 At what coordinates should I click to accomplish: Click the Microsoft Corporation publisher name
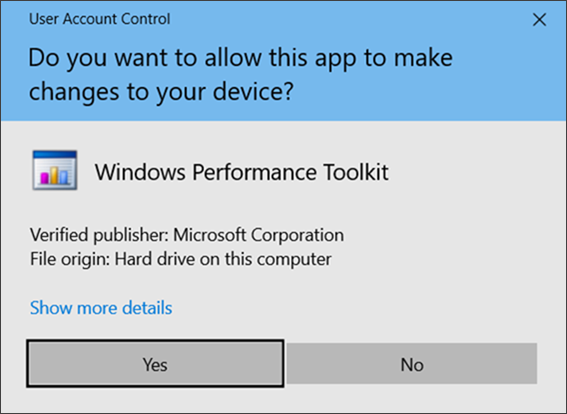[259, 235]
